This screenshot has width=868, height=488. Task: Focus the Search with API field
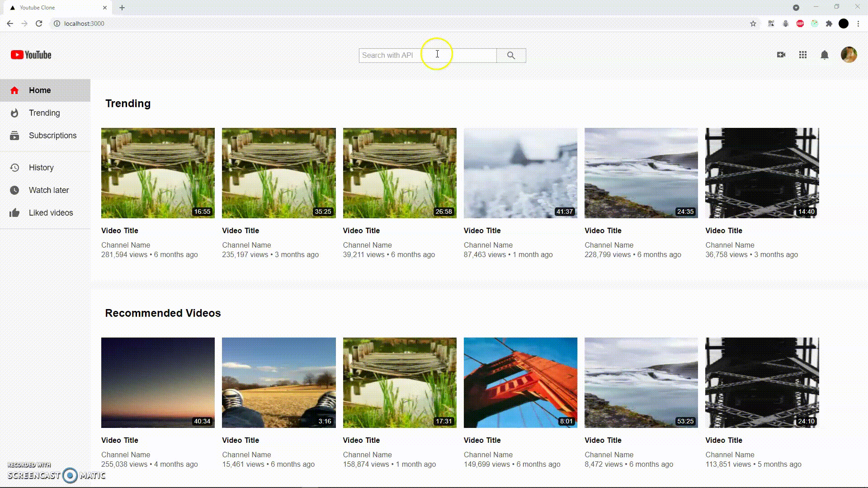(x=428, y=56)
